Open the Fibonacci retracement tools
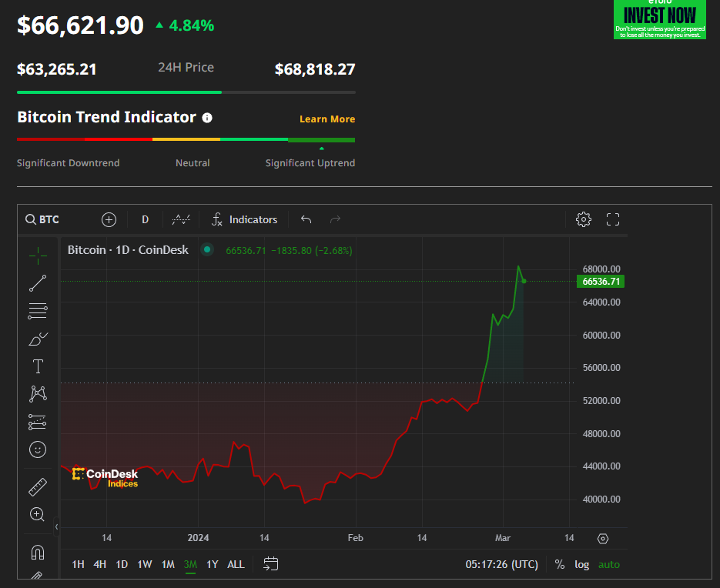This screenshot has height=588, width=720. click(x=38, y=311)
